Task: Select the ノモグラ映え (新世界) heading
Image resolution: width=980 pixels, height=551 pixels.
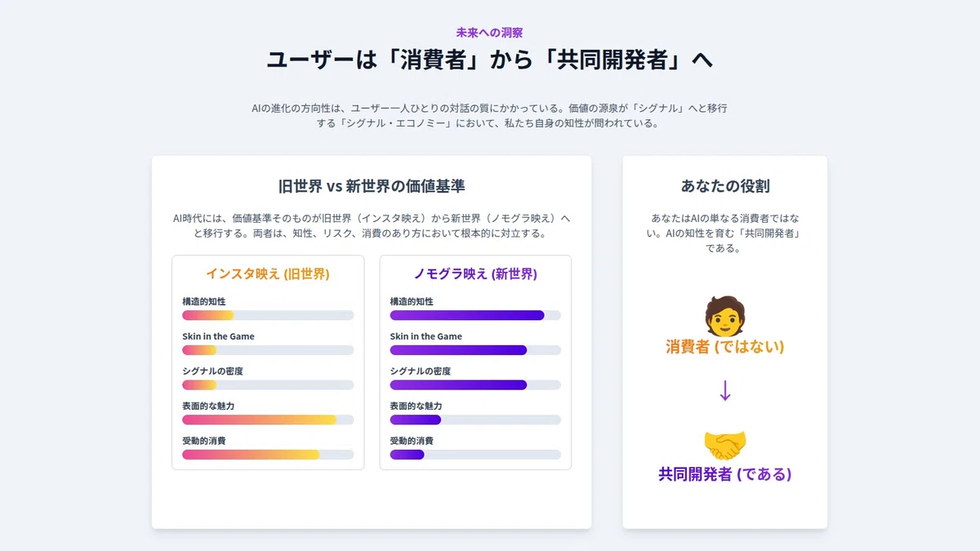Action: coord(475,273)
